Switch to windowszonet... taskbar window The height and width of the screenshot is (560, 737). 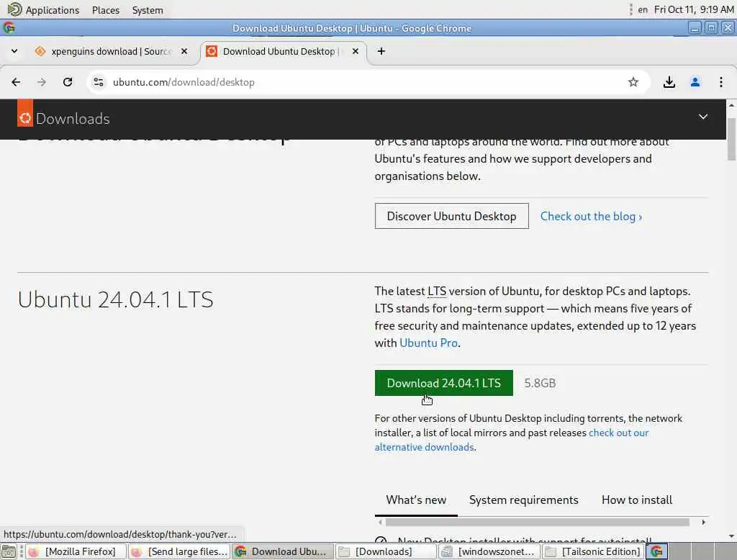pos(489,551)
